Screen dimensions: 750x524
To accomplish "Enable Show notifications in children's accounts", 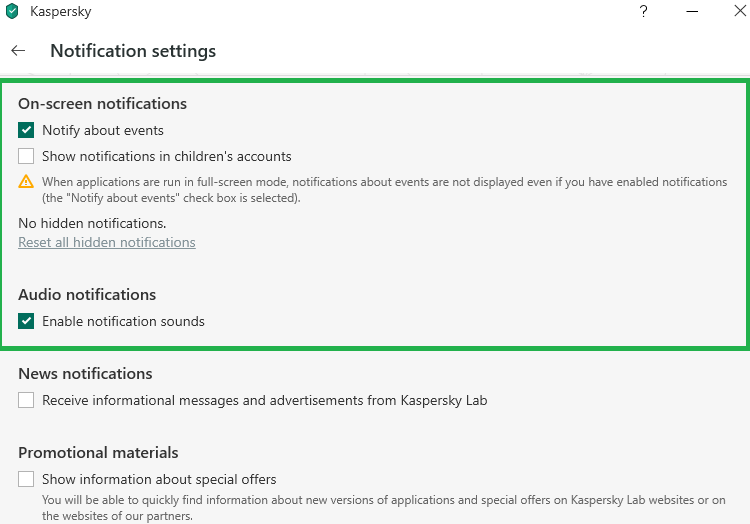I will 26,156.
